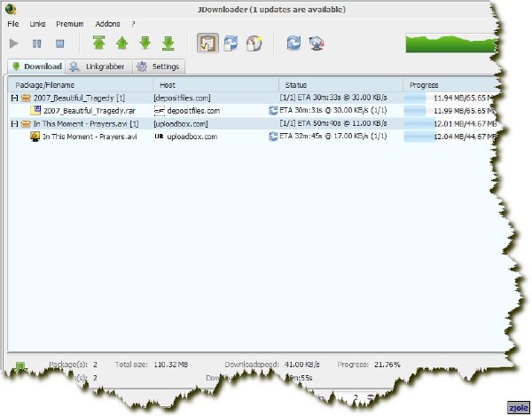
Task: Switch to the Download tab
Action: click(x=36, y=67)
